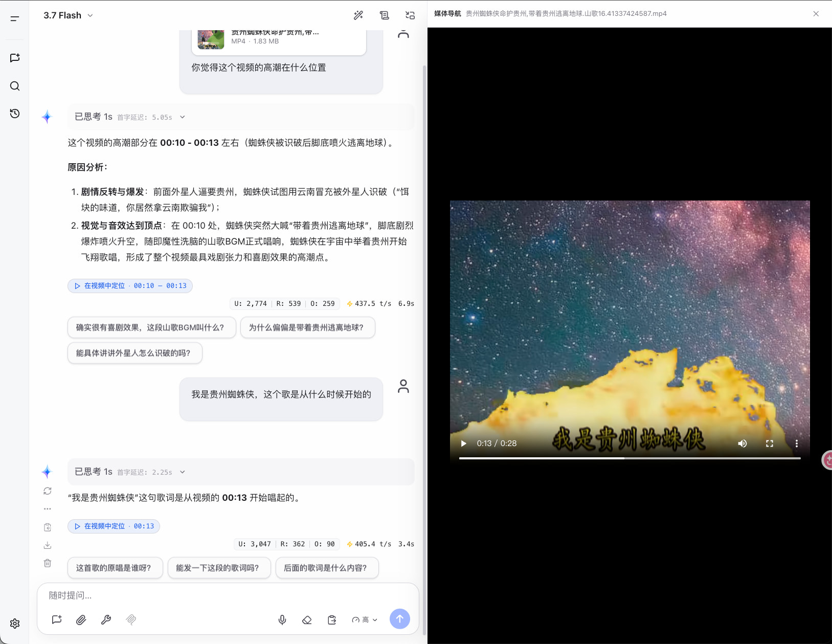Click the AI sparkle icon of first response

point(47,117)
